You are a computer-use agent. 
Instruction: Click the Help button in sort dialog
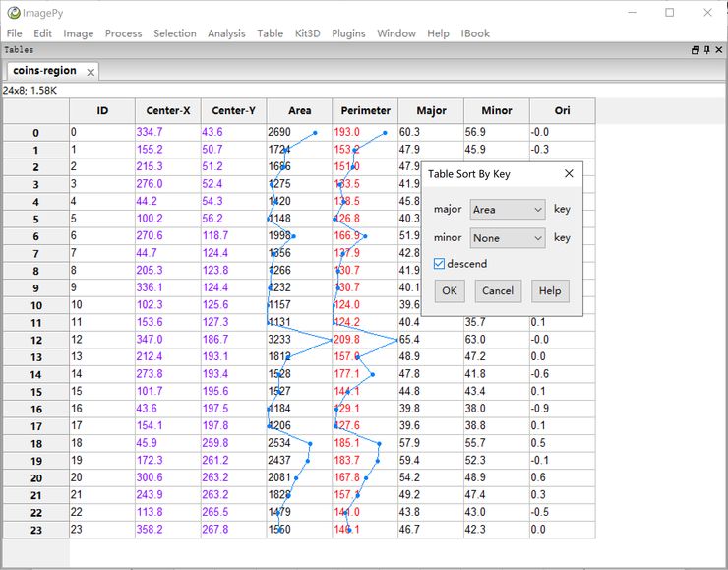click(550, 290)
